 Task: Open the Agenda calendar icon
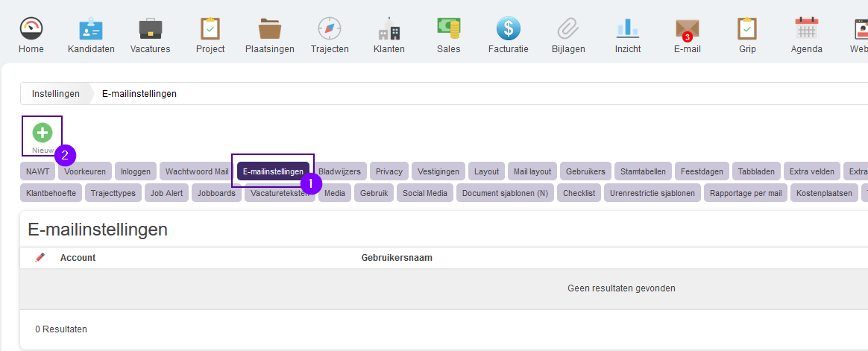coord(807,29)
